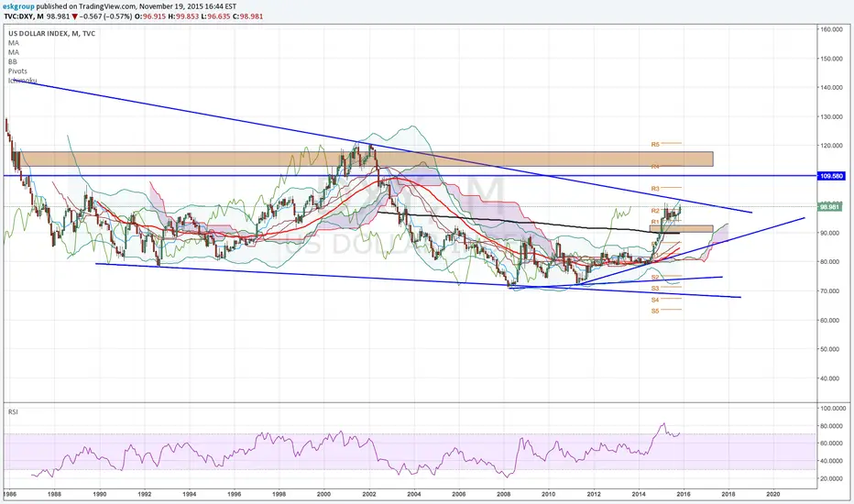854x504 pixels.
Task: Click the 40.000 price axis label
Action: pyautogui.click(x=830, y=378)
